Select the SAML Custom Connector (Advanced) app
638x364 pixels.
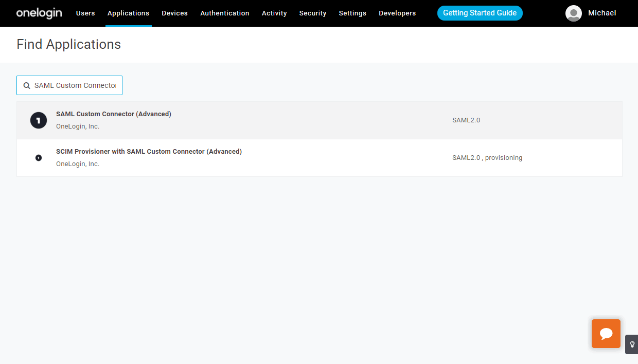pos(114,114)
